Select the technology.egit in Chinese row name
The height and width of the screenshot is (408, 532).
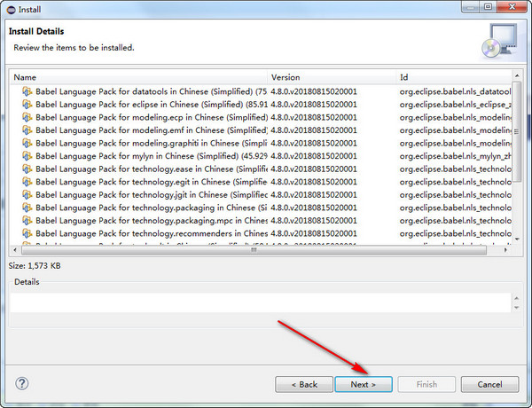click(x=151, y=182)
